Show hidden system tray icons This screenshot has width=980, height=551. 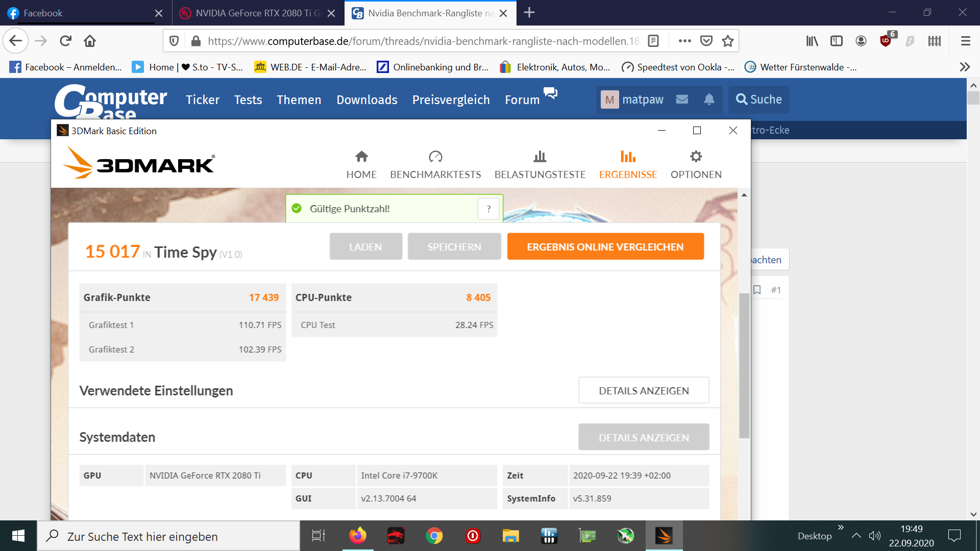(856, 536)
